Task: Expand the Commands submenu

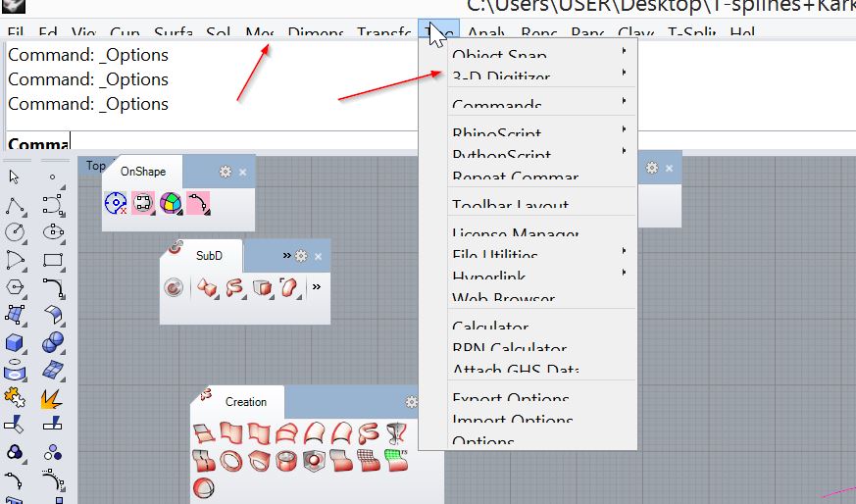Action: click(542, 101)
